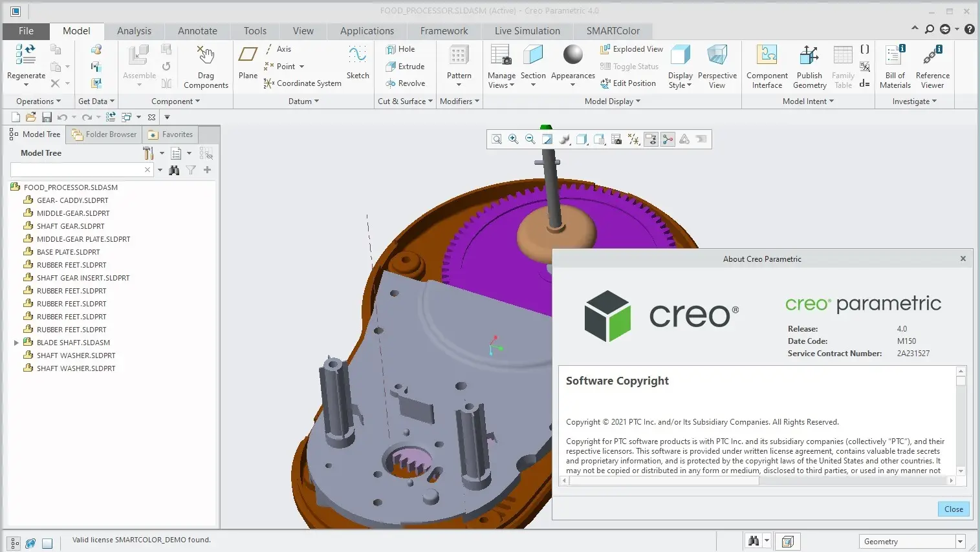Launch the Reference Viewer
This screenshot has width=980, height=552.
(932, 67)
